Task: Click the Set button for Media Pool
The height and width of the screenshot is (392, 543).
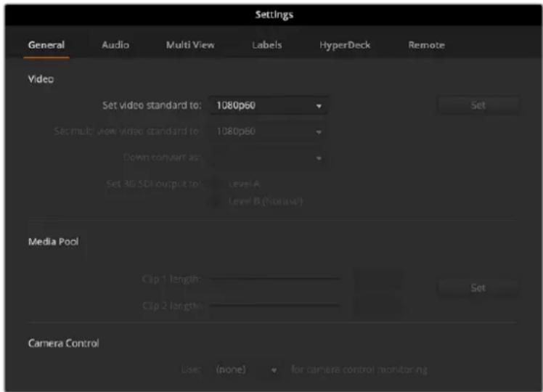Action: (x=478, y=287)
